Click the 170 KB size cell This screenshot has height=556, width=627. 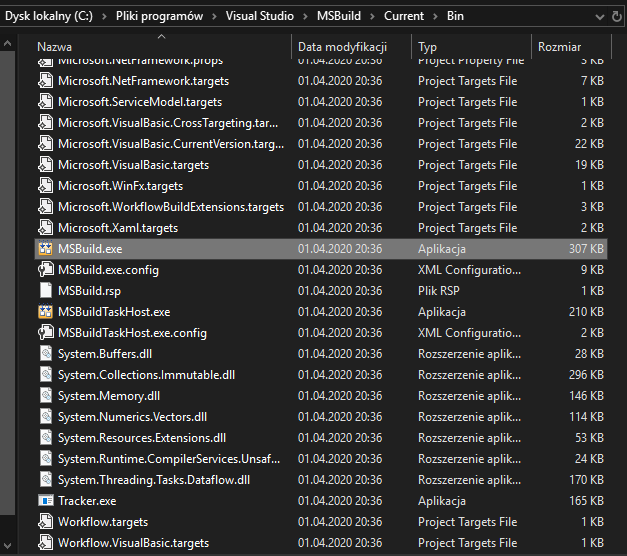[x=586, y=480]
